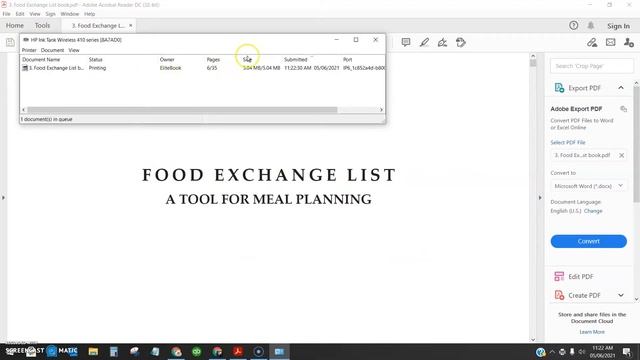The width and height of the screenshot is (640, 360).
Task: Click the Create PDF tool icon
Action: [x=559, y=295]
